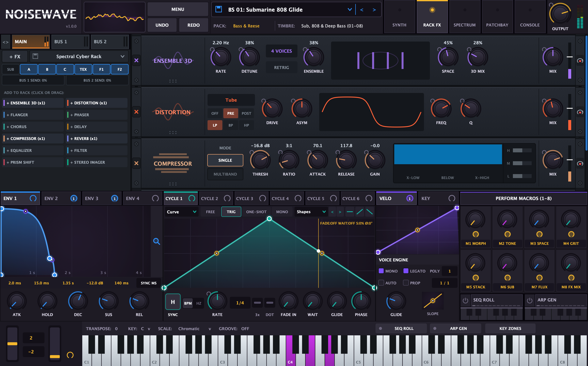Click the save preset floppy icon
Image resolution: width=588 pixels, height=366 pixels.
(219, 9)
